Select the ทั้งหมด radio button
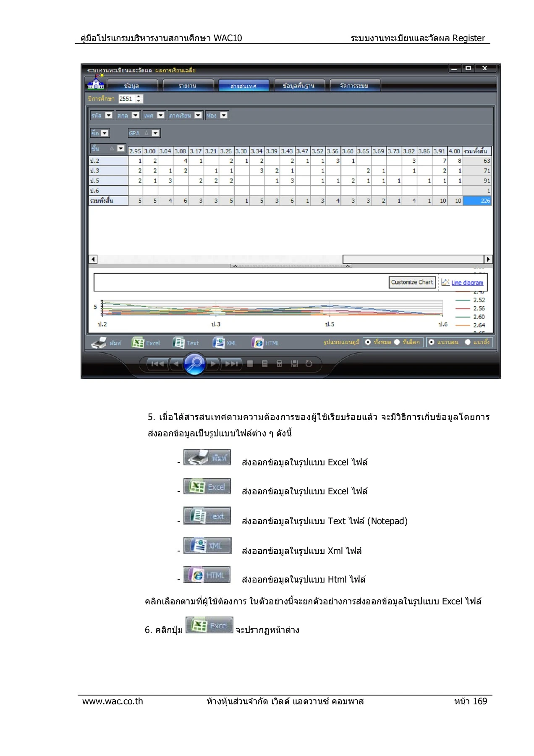This screenshot has height=756, width=534. click(x=368, y=342)
